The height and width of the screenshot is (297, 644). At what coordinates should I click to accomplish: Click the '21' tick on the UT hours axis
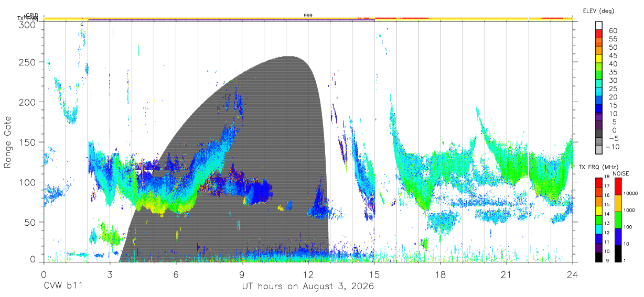point(507,274)
